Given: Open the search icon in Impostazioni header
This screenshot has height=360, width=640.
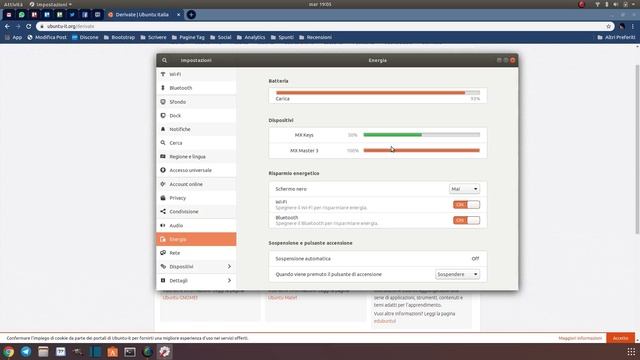Looking at the screenshot, I should 164,60.
